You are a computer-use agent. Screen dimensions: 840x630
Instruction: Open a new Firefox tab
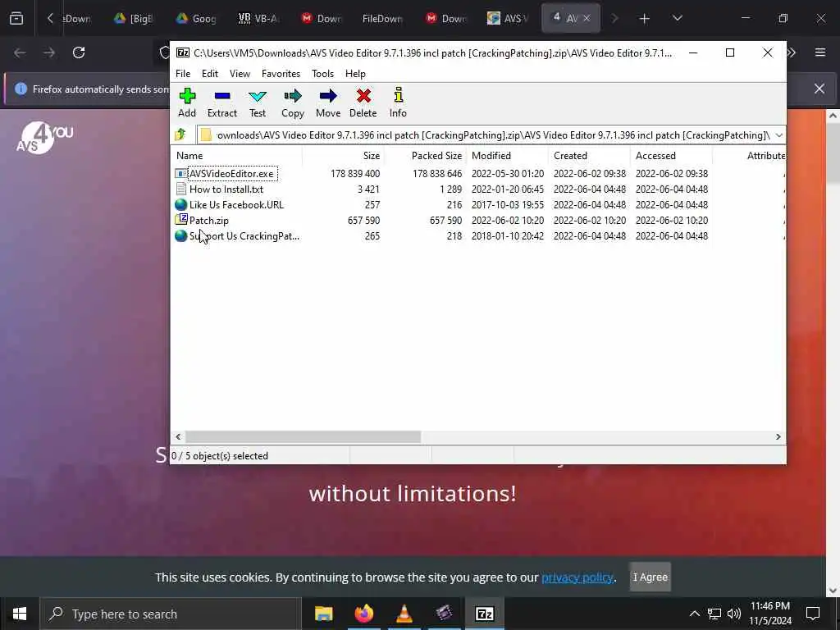click(644, 18)
